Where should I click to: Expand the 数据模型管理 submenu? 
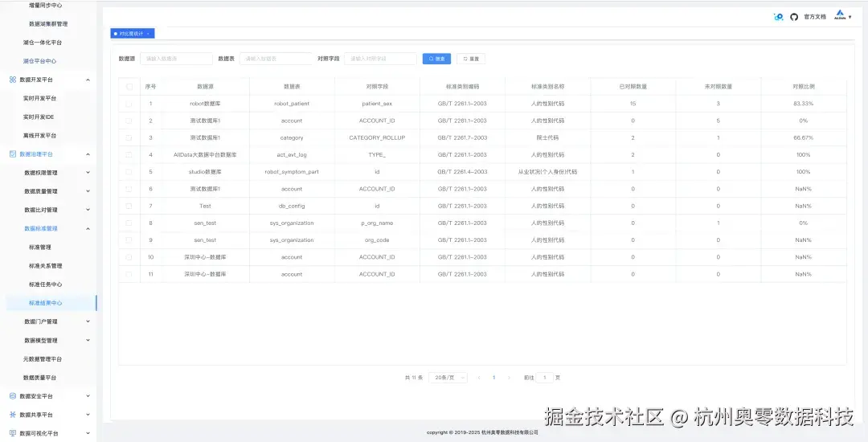(x=88, y=340)
